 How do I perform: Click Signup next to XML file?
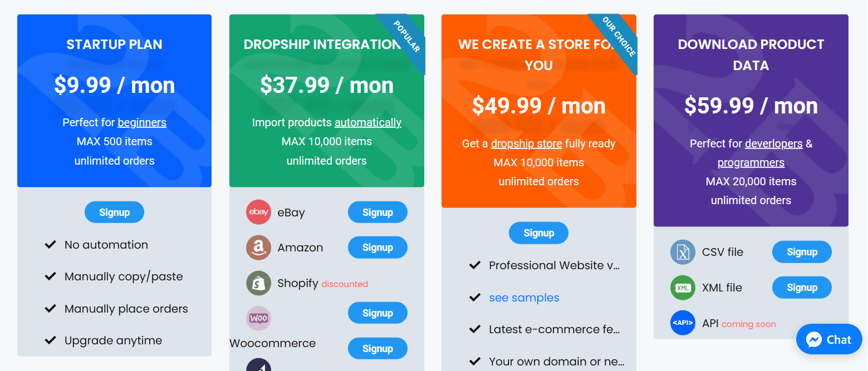tap(802, 287)
